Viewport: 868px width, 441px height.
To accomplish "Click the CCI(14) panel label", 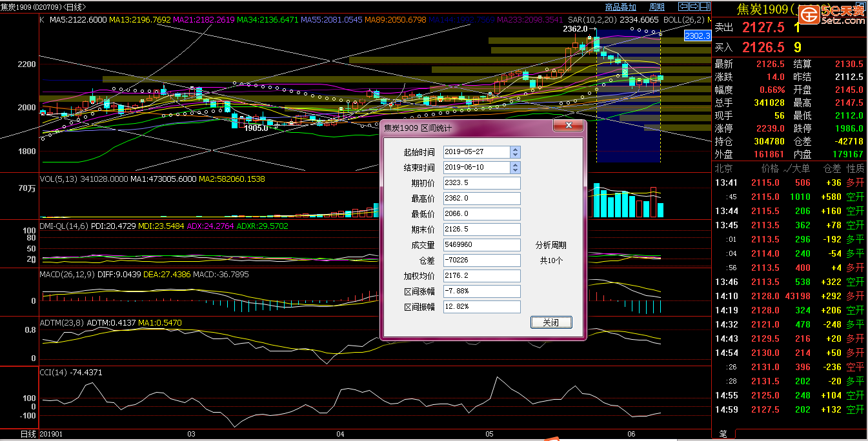I will tap(53, 372).
